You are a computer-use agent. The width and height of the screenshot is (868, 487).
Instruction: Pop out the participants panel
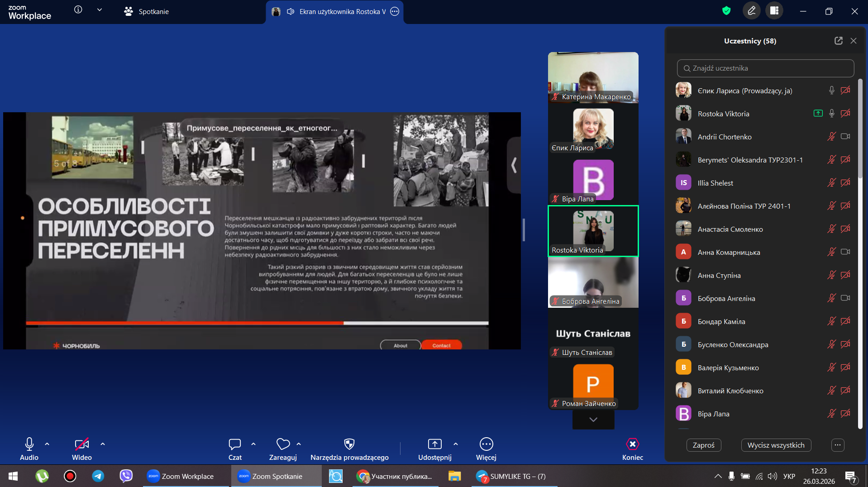[839, 41]
